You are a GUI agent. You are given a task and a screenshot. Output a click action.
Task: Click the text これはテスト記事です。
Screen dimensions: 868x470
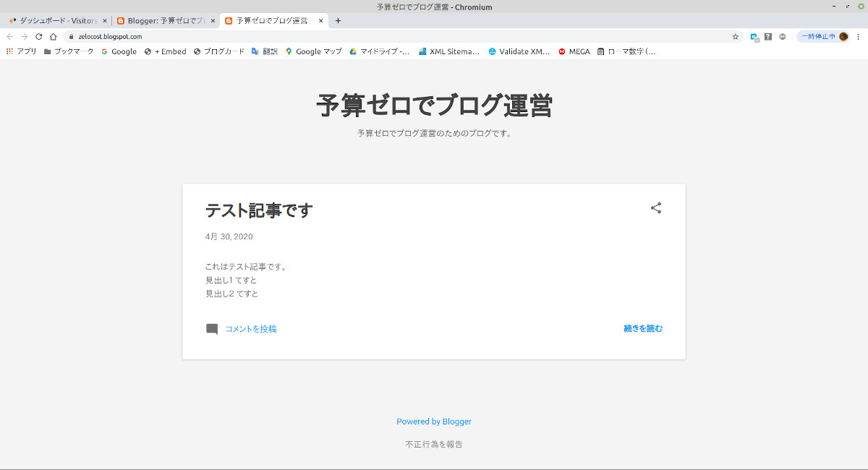tap(247, 267)
